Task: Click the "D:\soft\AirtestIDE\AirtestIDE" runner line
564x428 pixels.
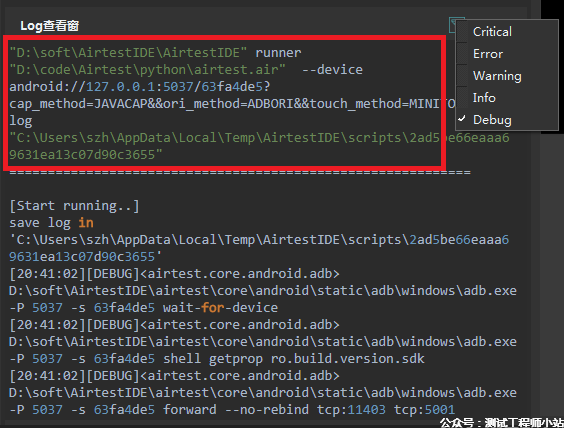Action: (155, 53)
